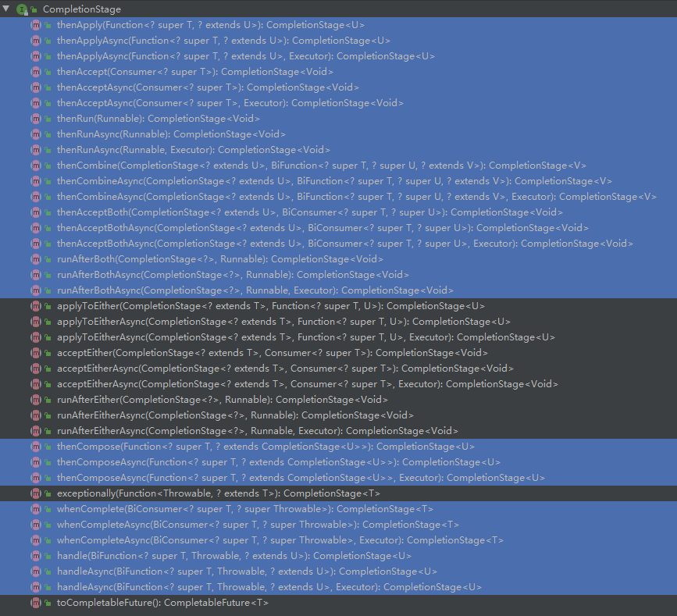677x616 pixels.
Task: Select thenApplyAsync with Executor parameter
Action: click(x=246, y=56)
